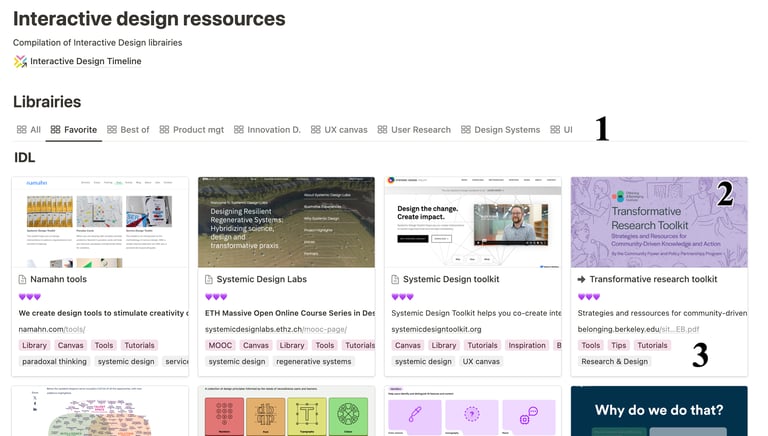Click the purple hearts on Systemic Design Labs
The width and height of the screenshot is (768, 436).
216,297
